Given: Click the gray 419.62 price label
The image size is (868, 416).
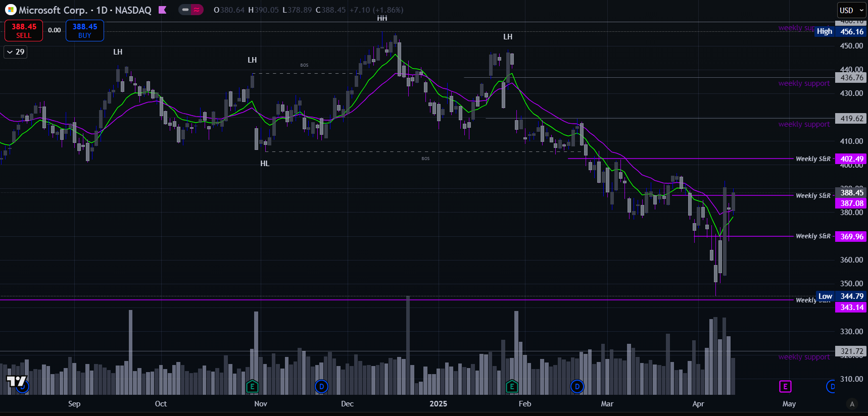Looking at the screenshot, I should tap(851, 119).
